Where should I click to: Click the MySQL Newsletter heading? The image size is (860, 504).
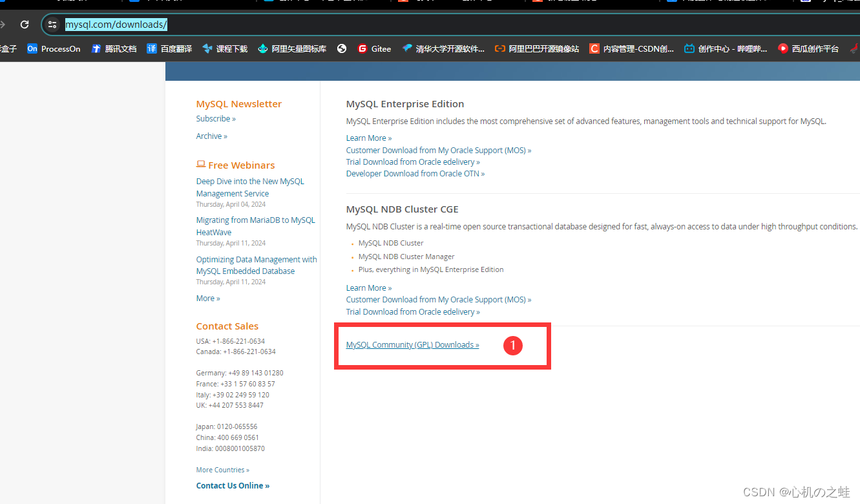(x=239, y=104)
